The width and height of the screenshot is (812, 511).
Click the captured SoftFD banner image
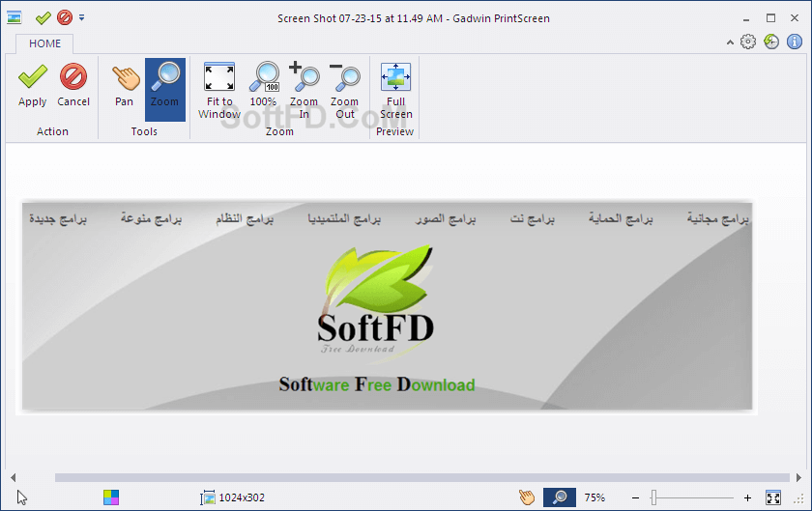(387, 306)
